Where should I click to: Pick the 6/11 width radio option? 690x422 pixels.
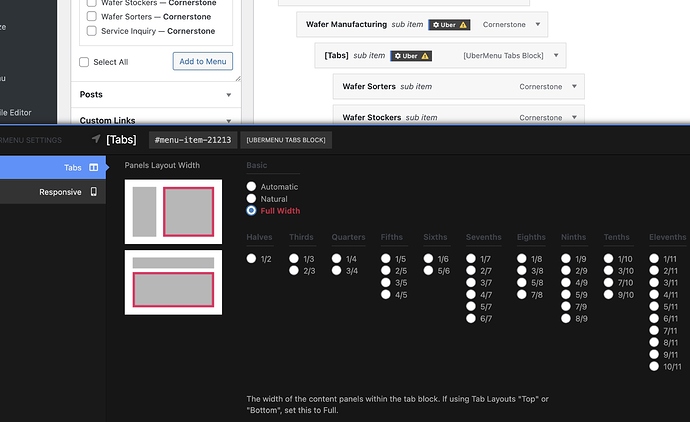point(654,318)
